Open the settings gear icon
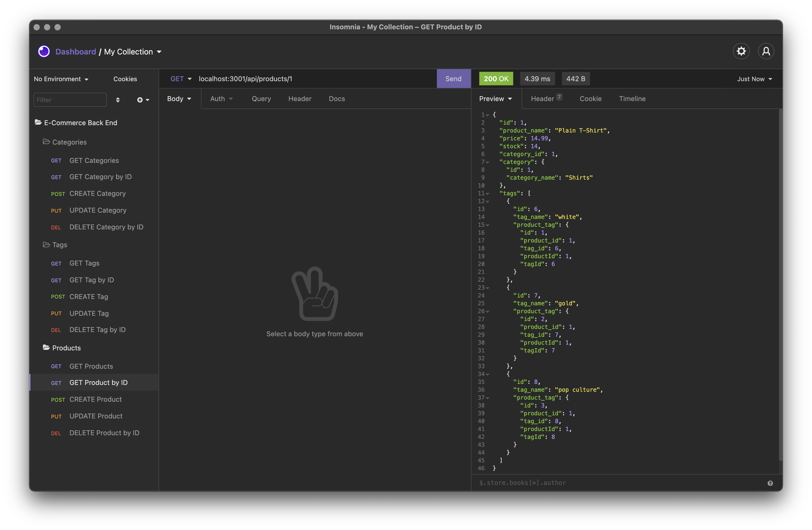Viewport: 812px width, 530px height. pos(741,52)
